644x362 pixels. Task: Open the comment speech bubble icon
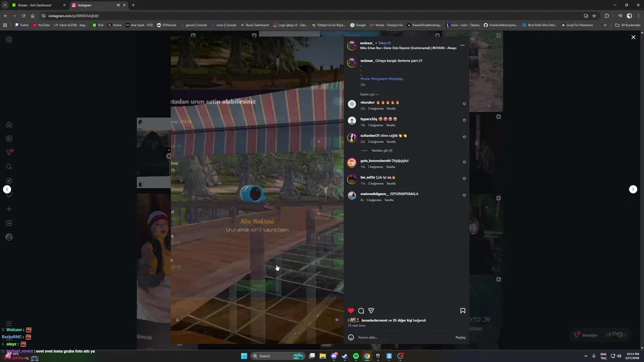361,311
